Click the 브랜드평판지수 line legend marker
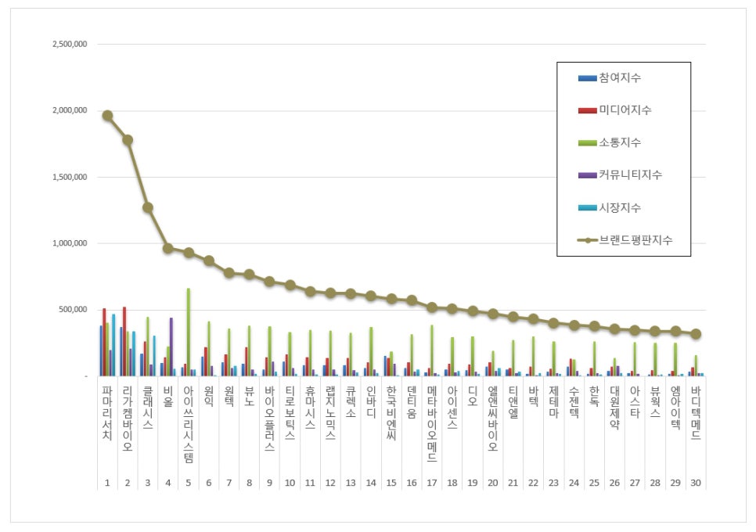 click(x=588, y=239)
